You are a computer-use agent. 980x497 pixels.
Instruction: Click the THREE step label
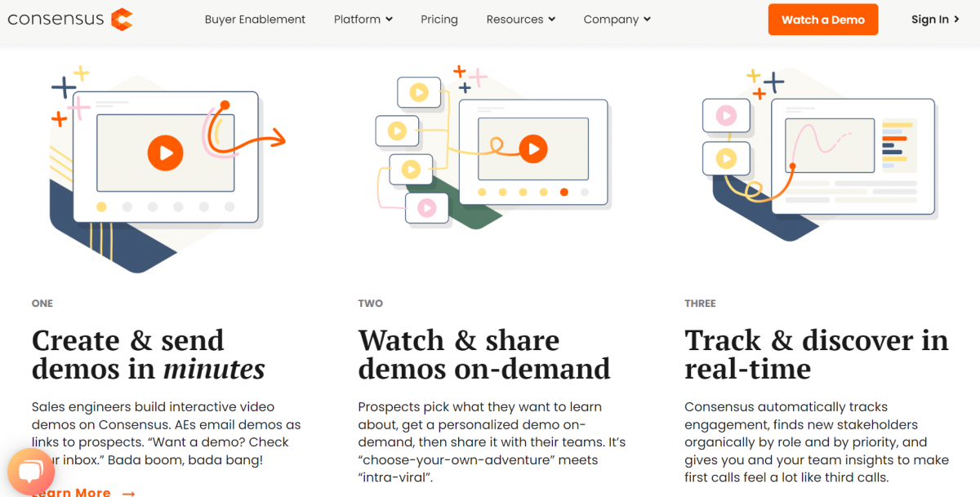[701, 304]
